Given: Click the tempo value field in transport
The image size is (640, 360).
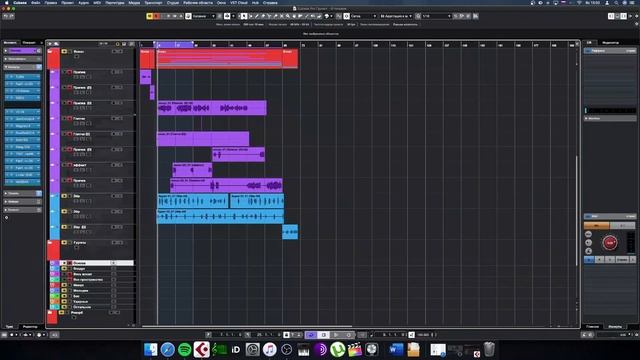Looking at the screenshot, I should (423, 335).
